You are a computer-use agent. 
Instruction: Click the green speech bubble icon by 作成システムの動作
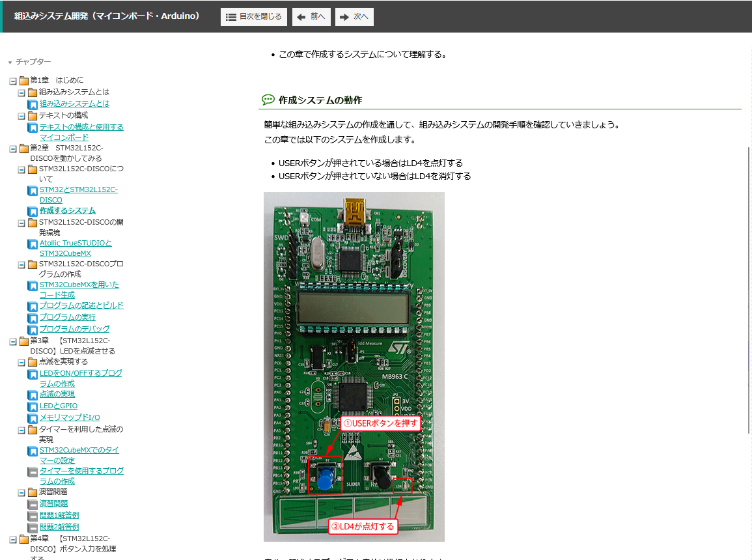click(x=268, y=100)
